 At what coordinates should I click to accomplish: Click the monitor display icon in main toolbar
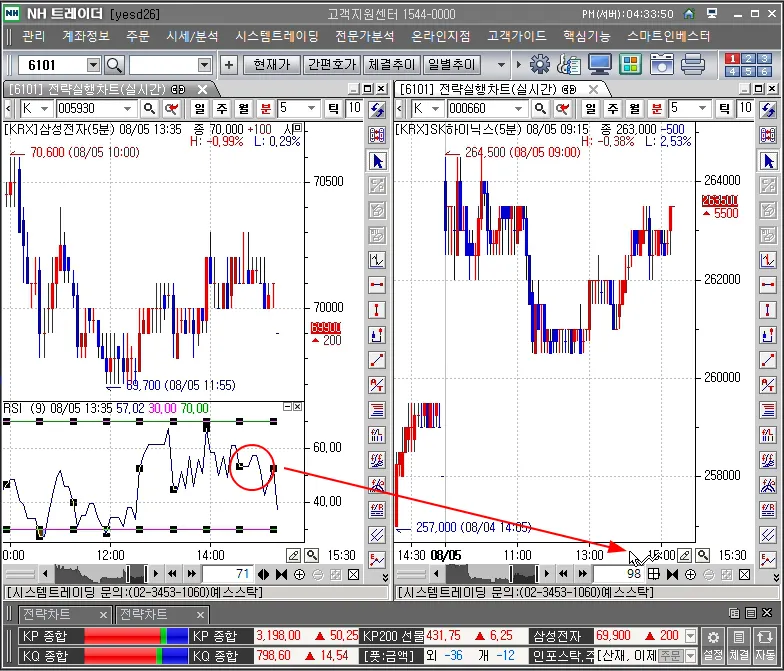[x=600, y=64]
